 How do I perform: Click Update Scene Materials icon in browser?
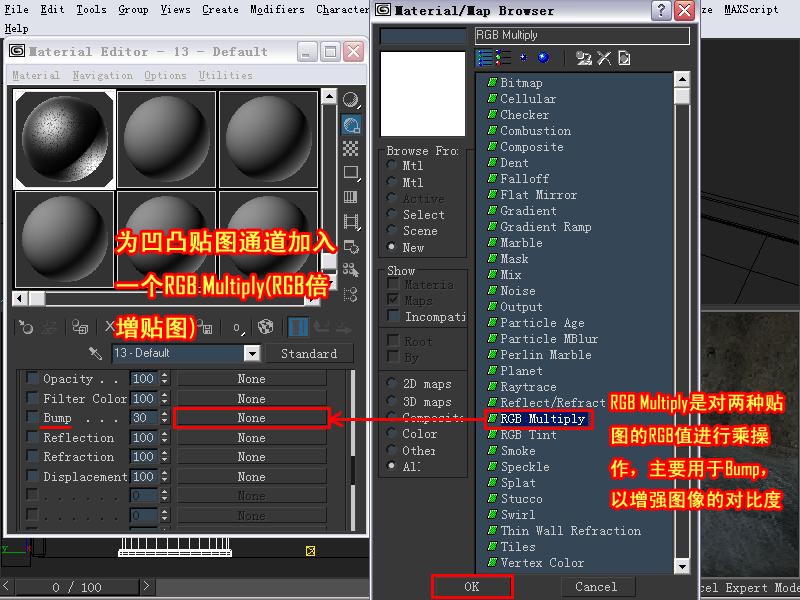(x=583, y=58)
